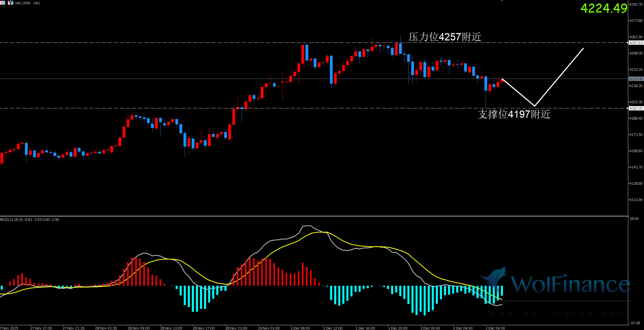Click the Depth of Market grid icon
The image size is (644, 330).
click(x=2, y=3)
